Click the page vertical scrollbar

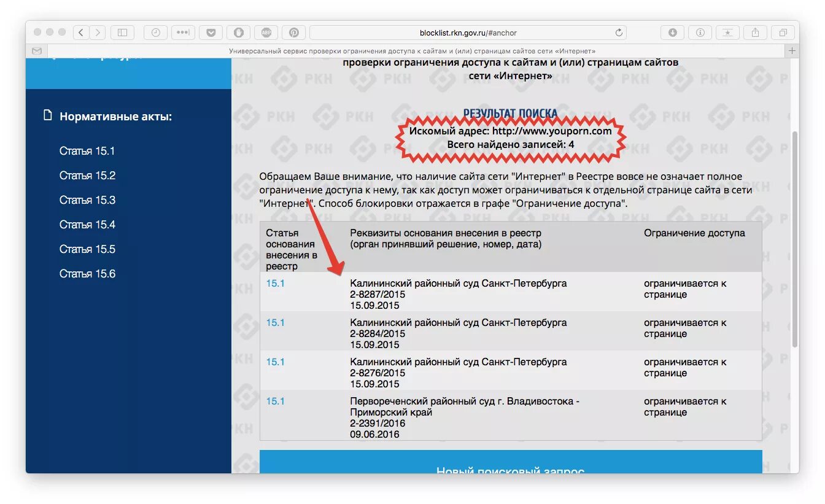coord(795,239)
